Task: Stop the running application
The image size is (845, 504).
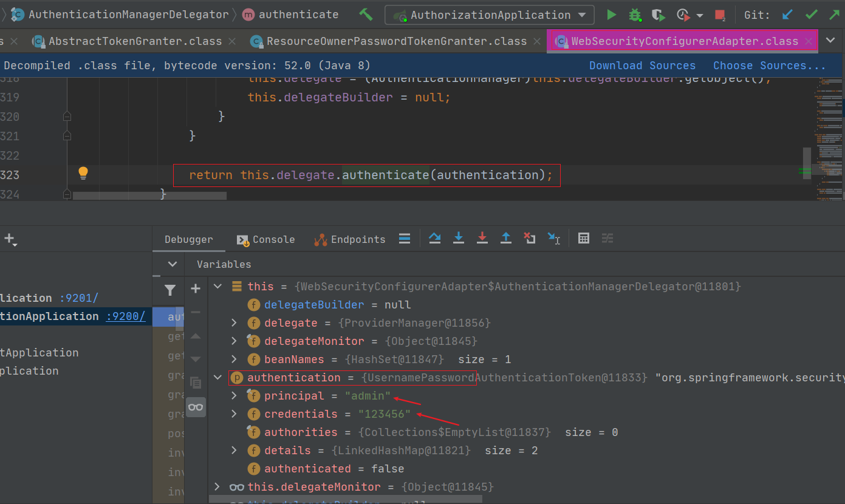Action: coord(720,15)
